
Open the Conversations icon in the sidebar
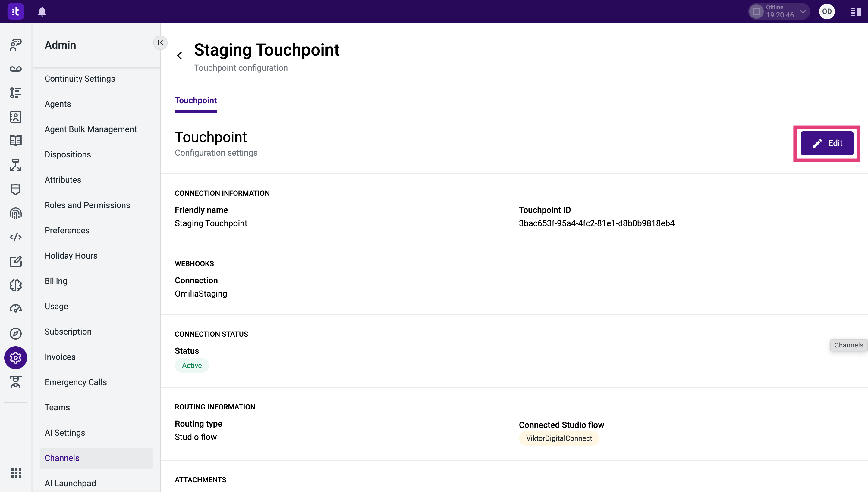(x=16, y=44)
